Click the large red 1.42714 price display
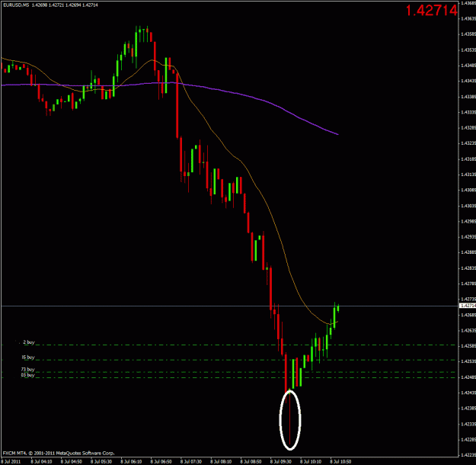This screenshot has width=476, height=465. point(431,11)
